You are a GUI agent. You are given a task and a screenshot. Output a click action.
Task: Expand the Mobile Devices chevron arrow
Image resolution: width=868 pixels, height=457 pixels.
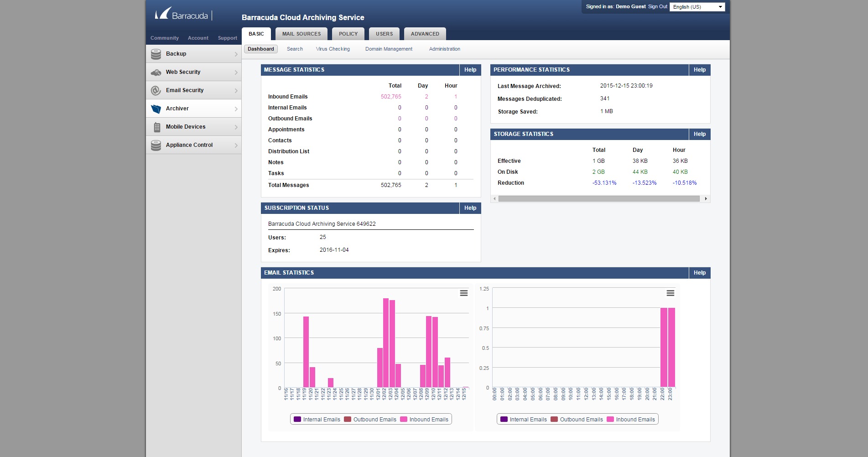(236, 127)
